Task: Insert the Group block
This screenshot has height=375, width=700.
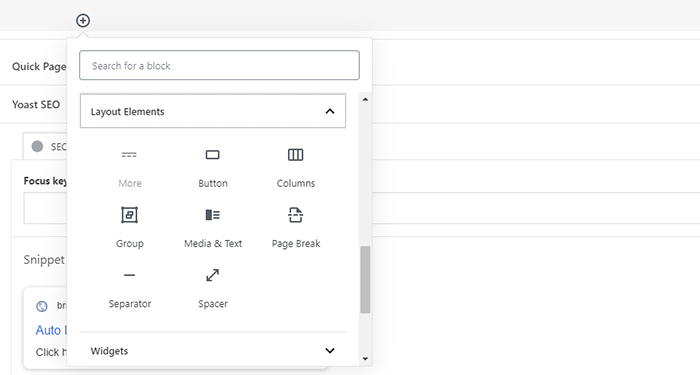Action: point(129,228)
